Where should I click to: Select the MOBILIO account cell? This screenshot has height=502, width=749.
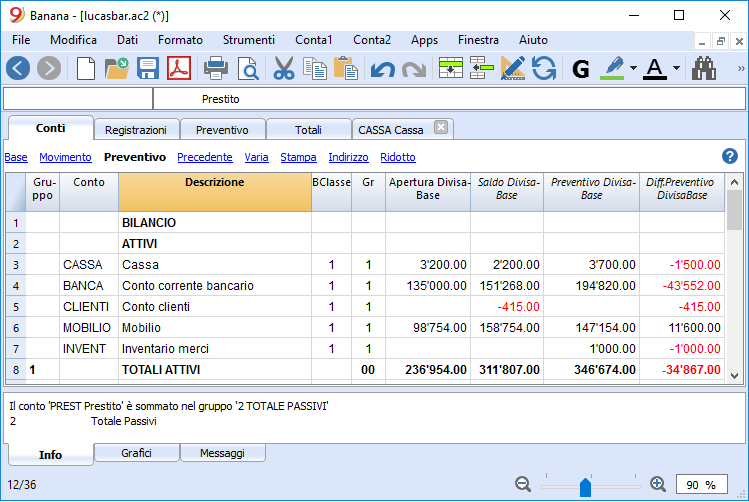tap(89, 328)
